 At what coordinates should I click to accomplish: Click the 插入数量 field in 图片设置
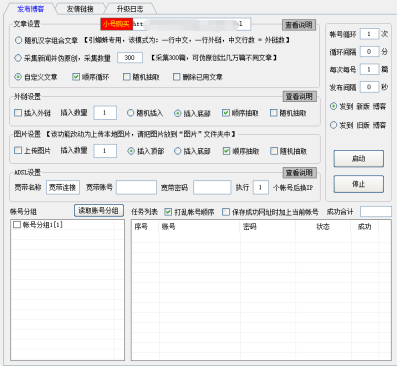pyautogui.click(x=105, y=151)
